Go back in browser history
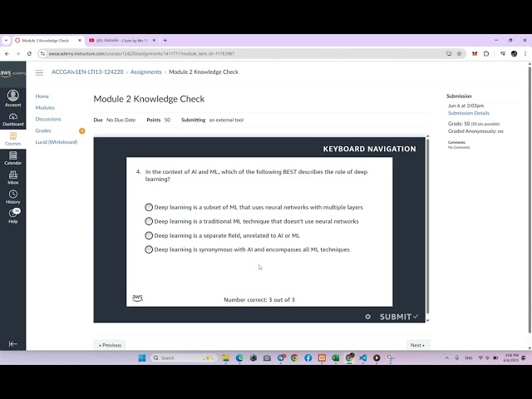This screenshot has width=532, height=399. pos(7,53)
